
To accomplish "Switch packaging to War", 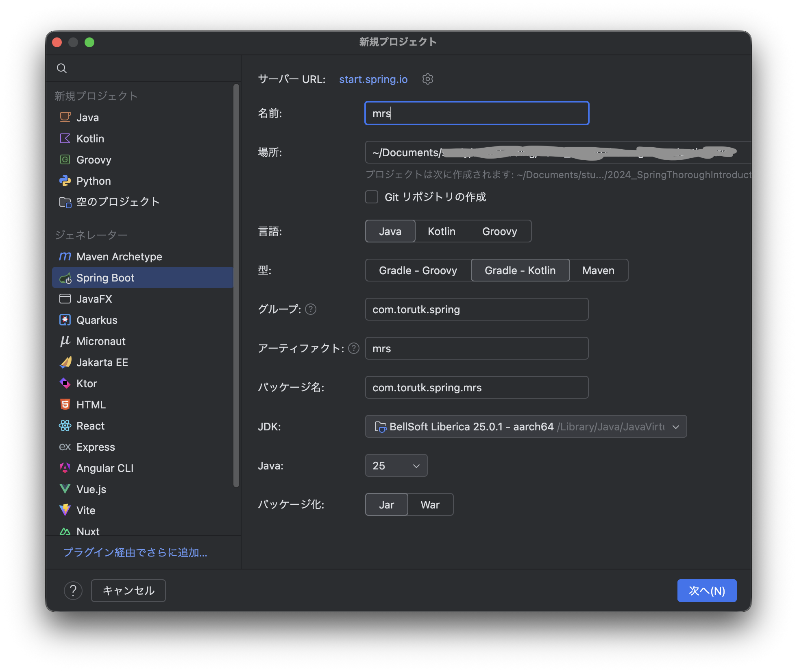I will point(430,505).
